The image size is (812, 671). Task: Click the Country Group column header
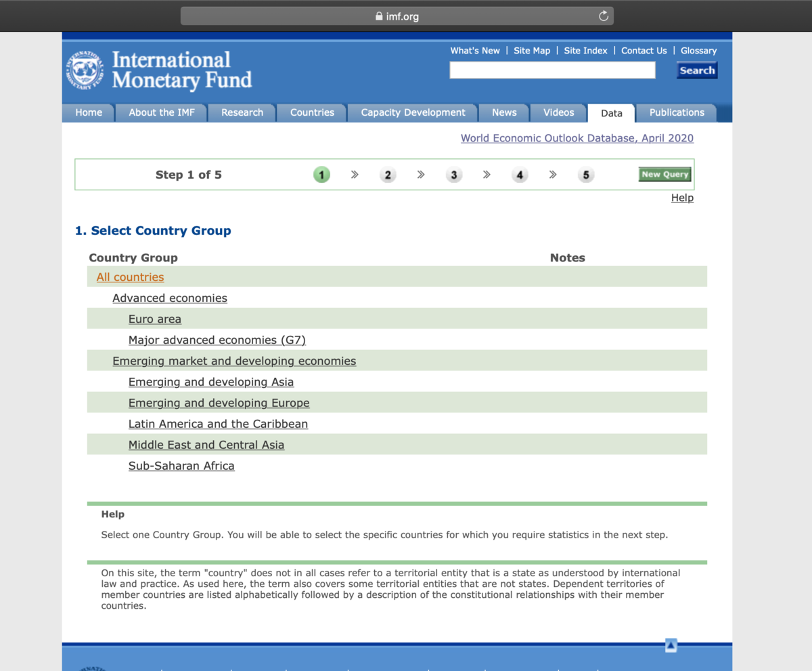[133, 258]
